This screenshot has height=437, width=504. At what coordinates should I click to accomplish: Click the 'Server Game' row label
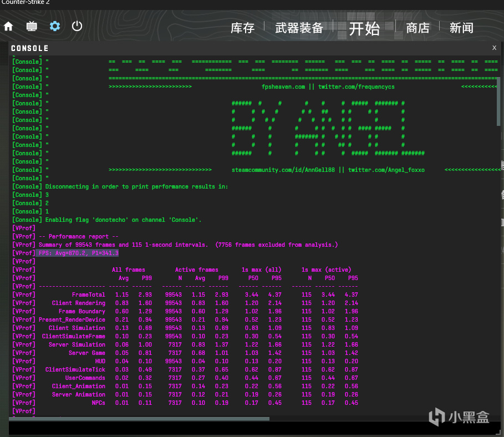click(87, 353)
